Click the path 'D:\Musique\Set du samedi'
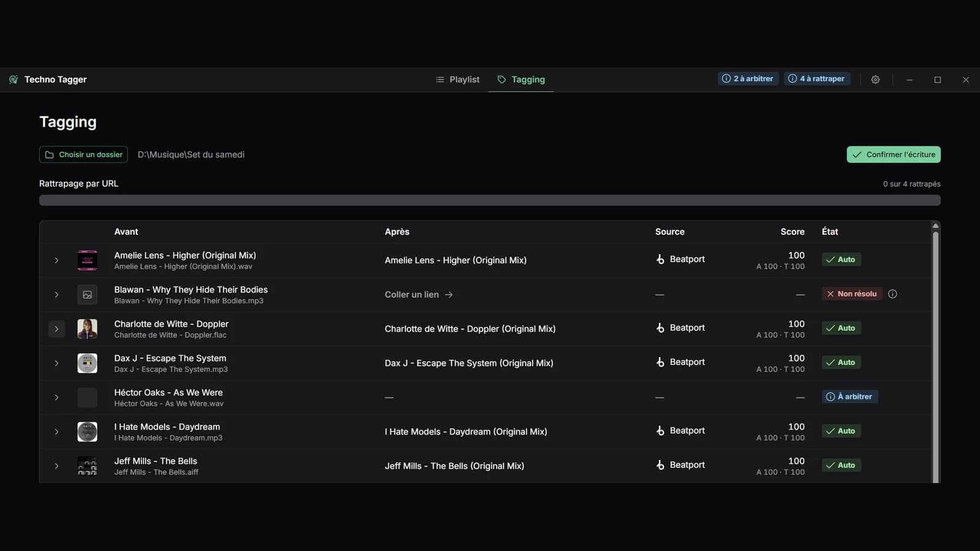Screen dimensions: 980x551 [x=191, y=154]
